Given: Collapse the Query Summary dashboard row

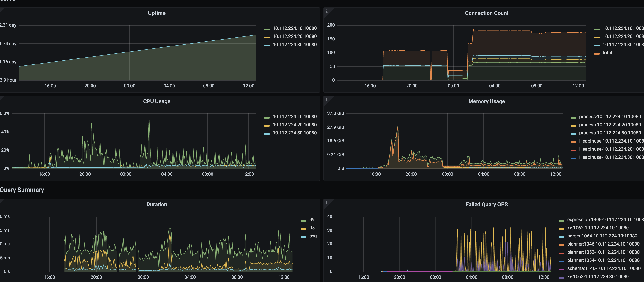Looking at the screenshot, I should (22, 190).
